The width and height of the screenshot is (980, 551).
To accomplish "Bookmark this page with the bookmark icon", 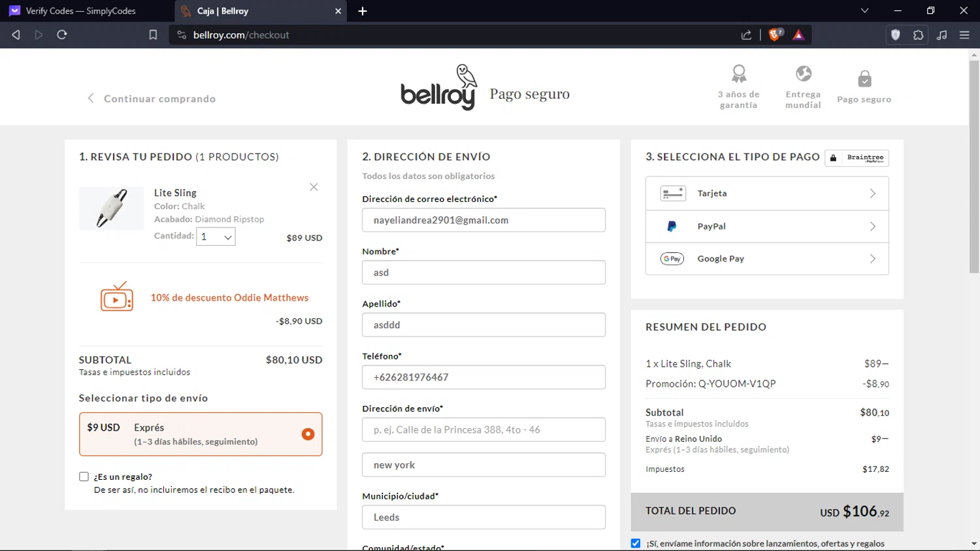I will pyautogui.click(x=153, y=35).
